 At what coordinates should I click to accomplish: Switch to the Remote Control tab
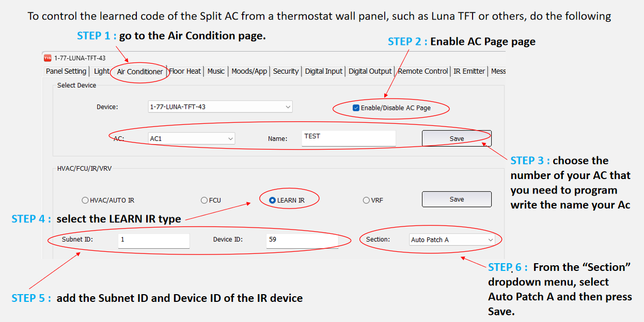tap(423, 71)
